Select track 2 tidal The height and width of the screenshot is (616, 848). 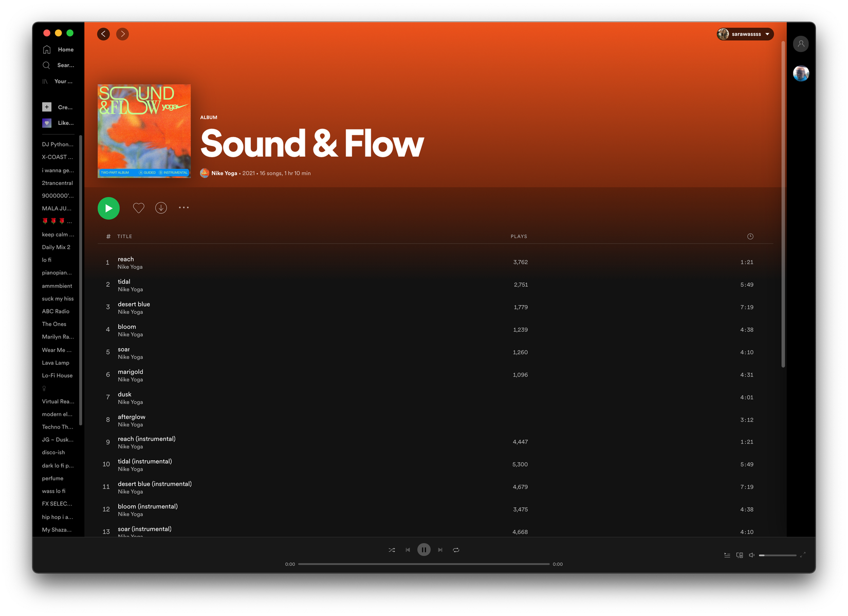tap(435, 285)
